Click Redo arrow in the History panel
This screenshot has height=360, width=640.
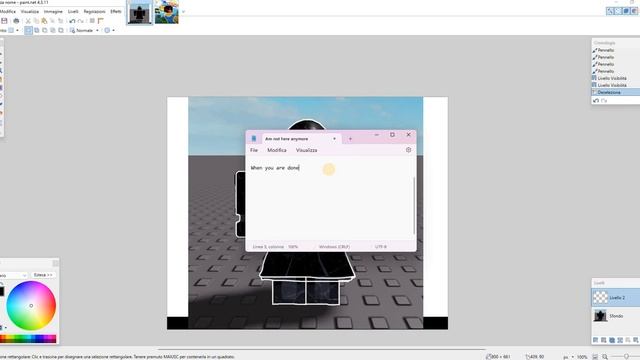coord(604,100)
